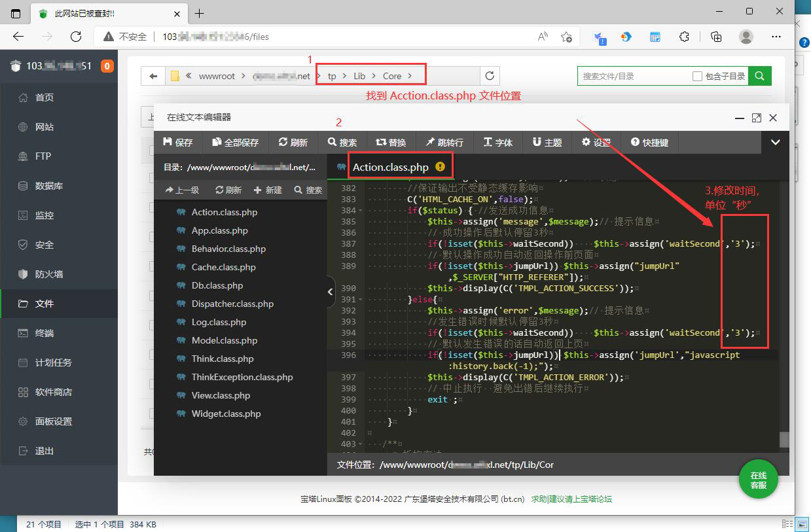This screenshot has width=811, height=532.
Task: Open the Font (字体) settings
Action: [x=498, y=142]
